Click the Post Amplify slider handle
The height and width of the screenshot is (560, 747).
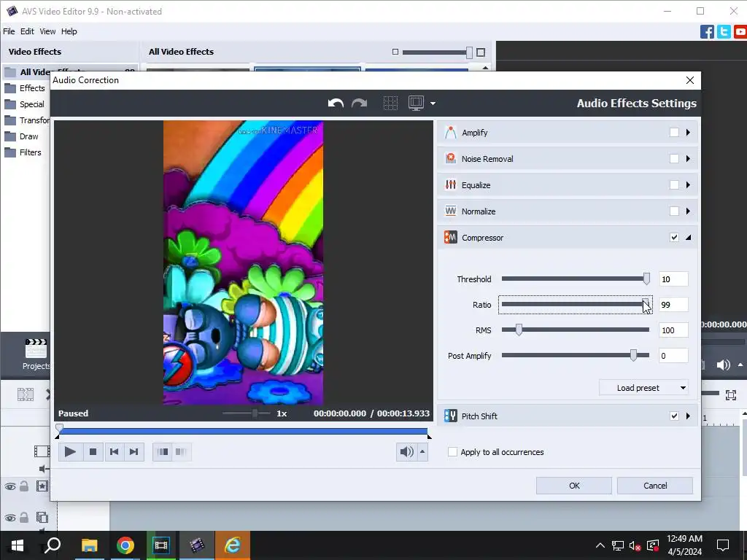tap(633, 355)
